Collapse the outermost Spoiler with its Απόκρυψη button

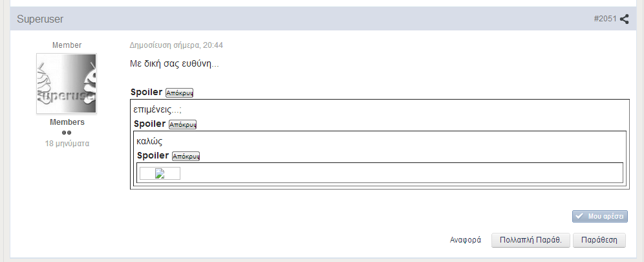(x=179, y=93)
